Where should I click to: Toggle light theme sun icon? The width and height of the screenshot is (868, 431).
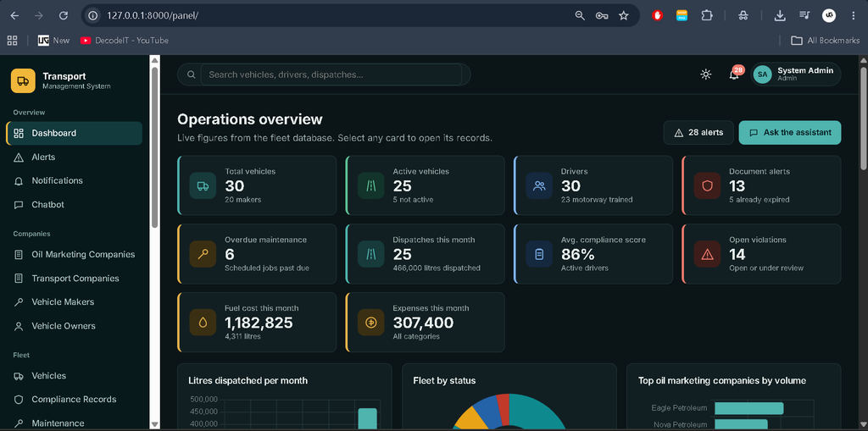click(705, 75)
